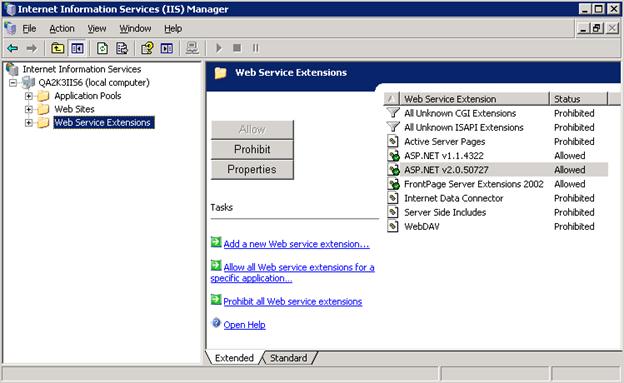Click Add a new Web service extension link
The height and width of the screenshot is (383, 624).
[x=296, y=244]
